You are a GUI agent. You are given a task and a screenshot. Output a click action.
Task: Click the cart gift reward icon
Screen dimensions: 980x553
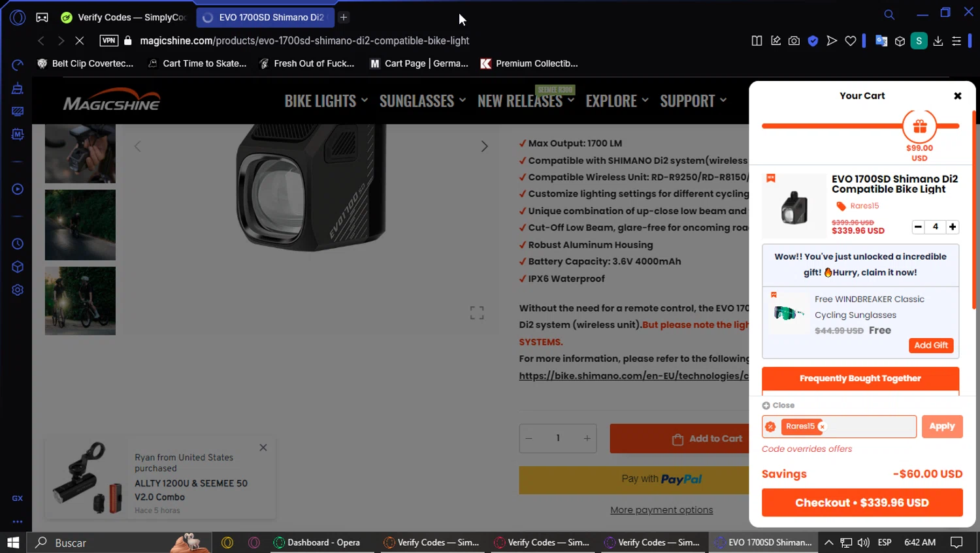(920, 127)
